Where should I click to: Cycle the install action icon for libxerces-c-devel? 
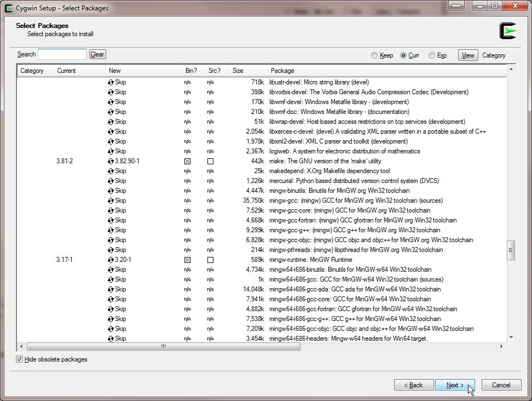pos(111,131)
